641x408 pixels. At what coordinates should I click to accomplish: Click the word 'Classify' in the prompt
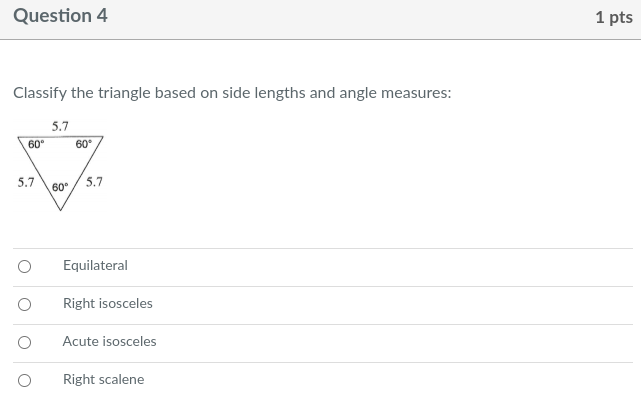[39, 93]
